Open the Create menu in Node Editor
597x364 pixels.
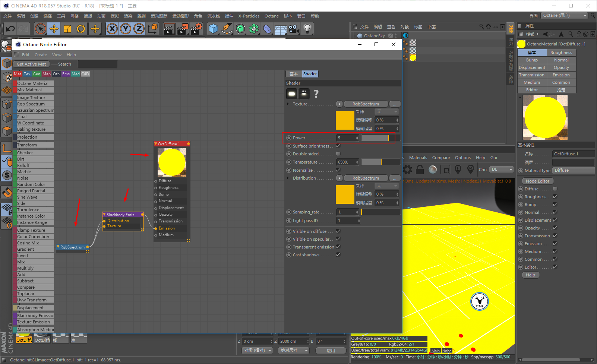41,55
